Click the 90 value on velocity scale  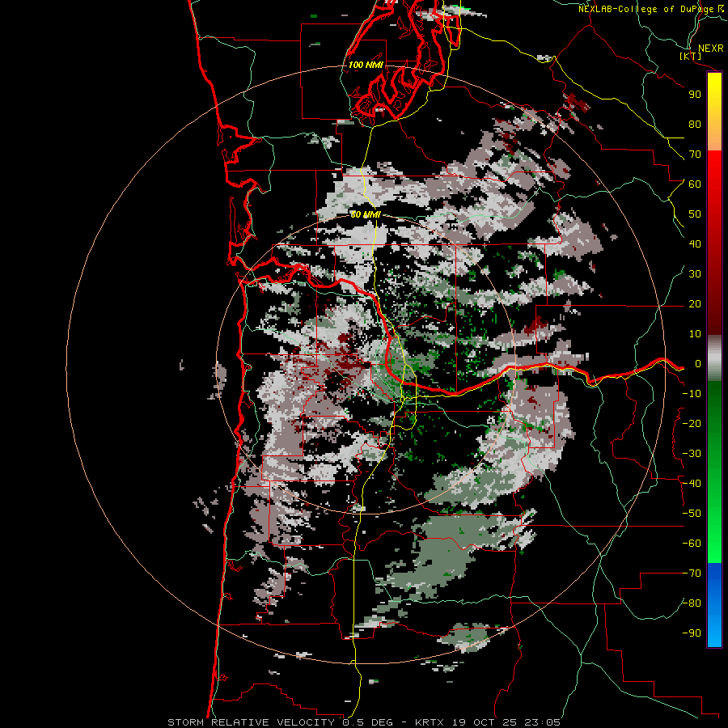pos(695,95)
